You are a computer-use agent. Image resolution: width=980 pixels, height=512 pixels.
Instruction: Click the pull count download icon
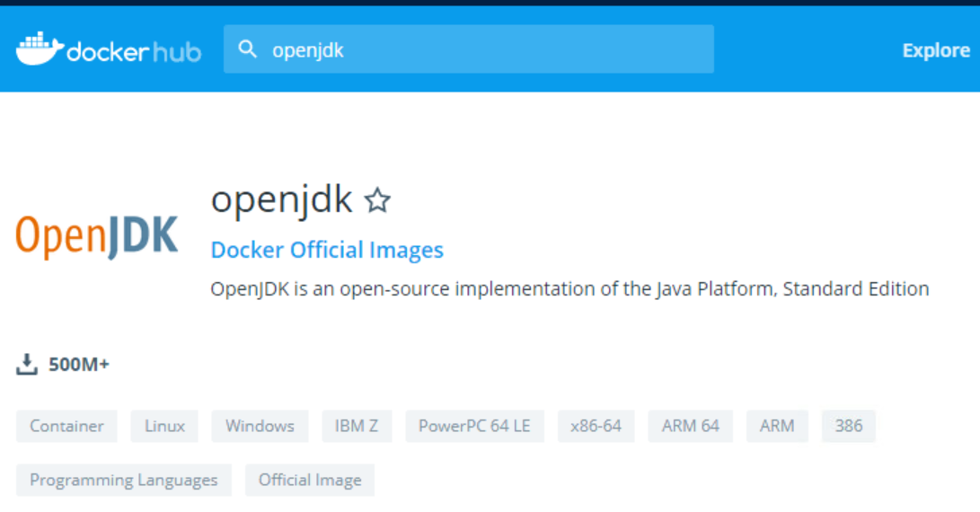27,364
